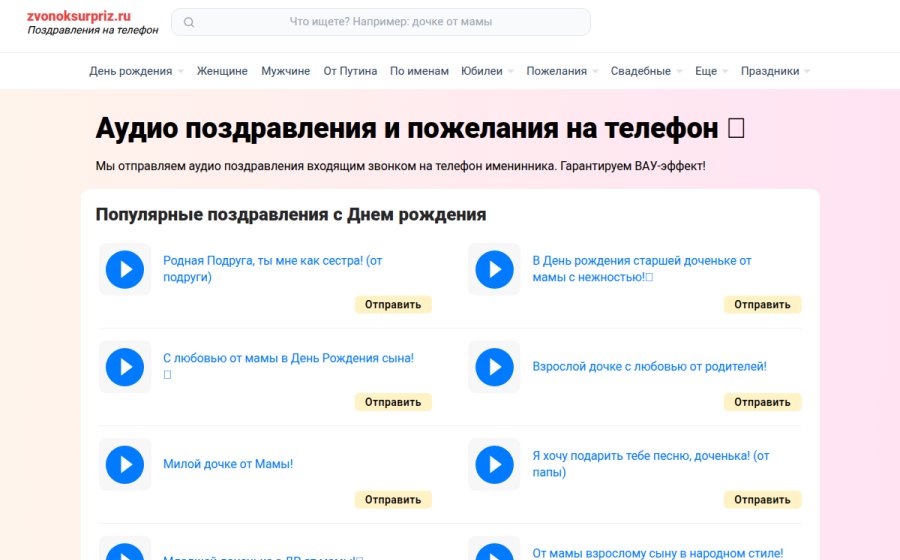Open 'С любовью от мамы в День Рождения сына' link
Image resolution: width=900 pixels, height=560 pixels.
[x=288, y=365]
